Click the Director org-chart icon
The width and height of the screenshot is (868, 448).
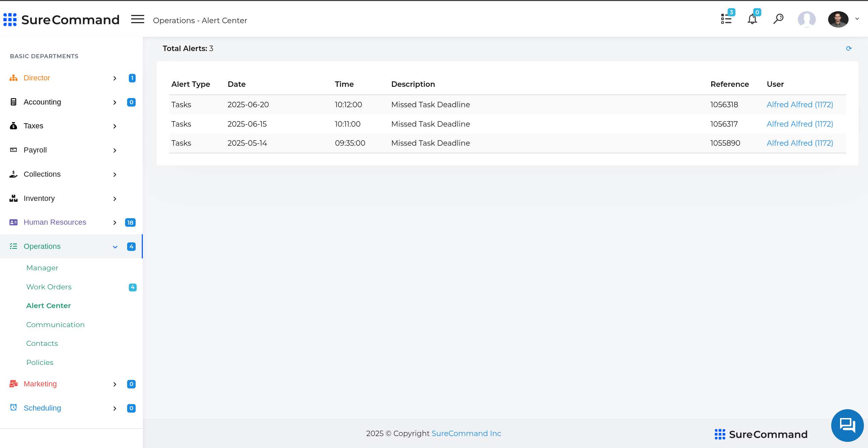click(14, 78)
